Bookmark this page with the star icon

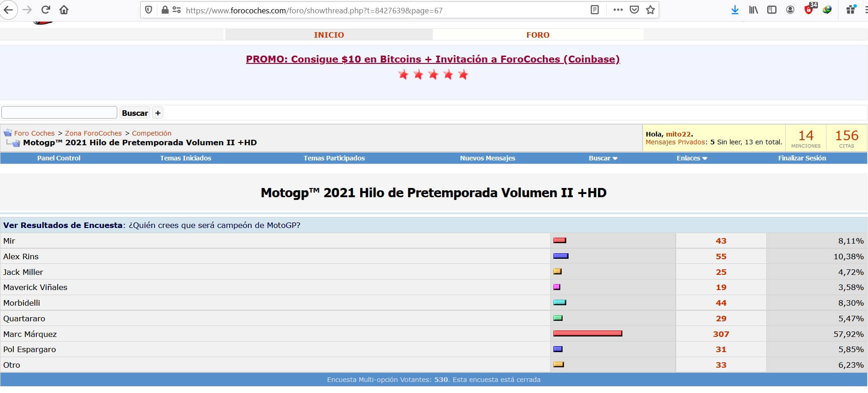point(650,10)
